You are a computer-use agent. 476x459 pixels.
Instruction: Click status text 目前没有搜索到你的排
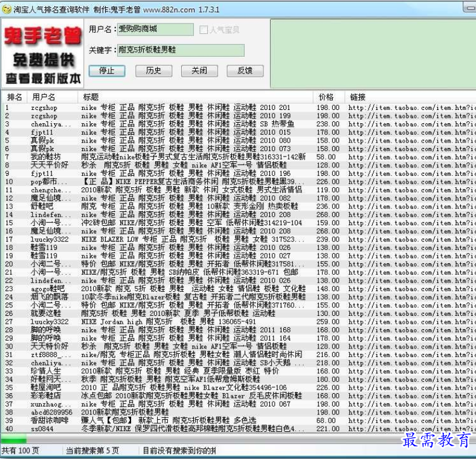click(179, 451)
